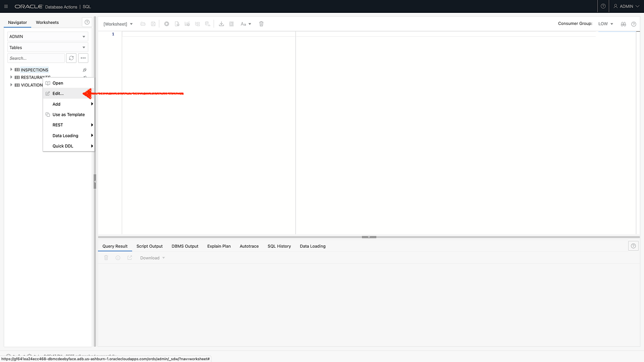
Task: Click the INSPECTIONS table grid icon
Action: click(17, 70)
